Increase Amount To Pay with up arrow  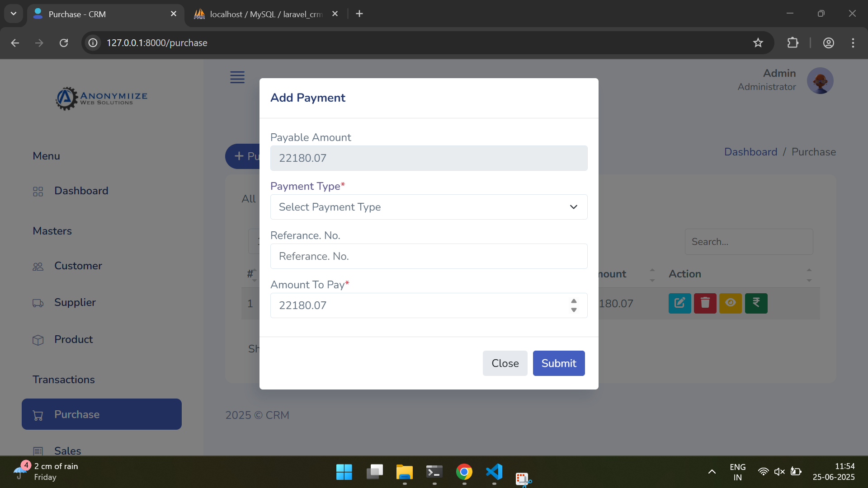point(574,301)
